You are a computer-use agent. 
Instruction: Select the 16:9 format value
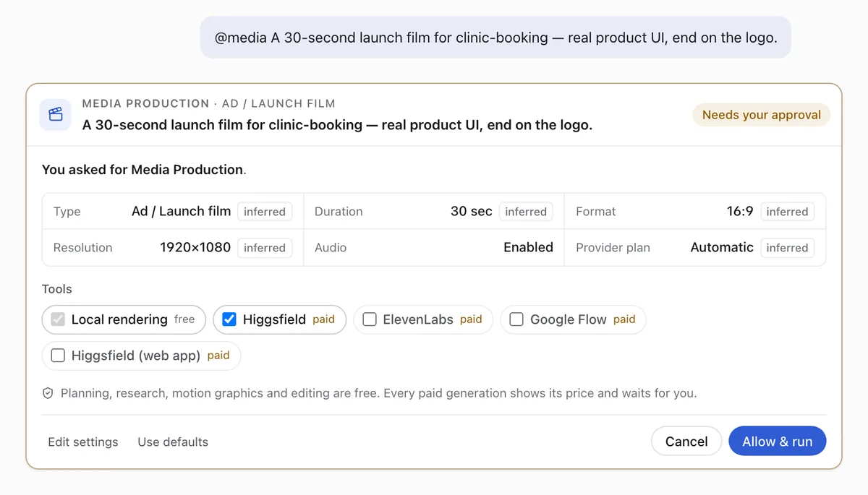point(740,212)
